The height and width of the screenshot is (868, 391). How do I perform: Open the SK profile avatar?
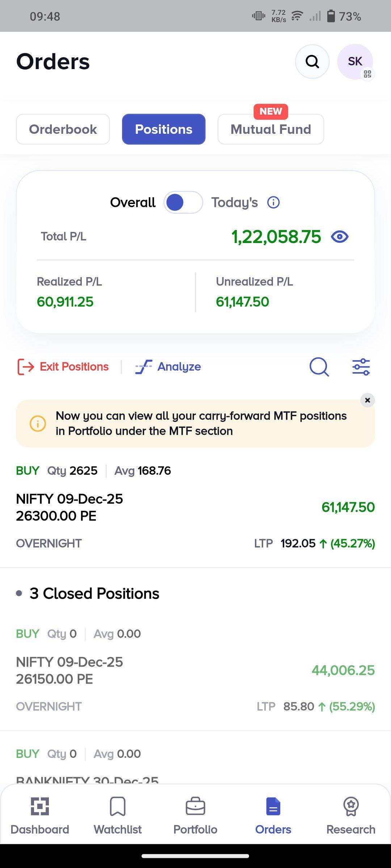(355, 61)
